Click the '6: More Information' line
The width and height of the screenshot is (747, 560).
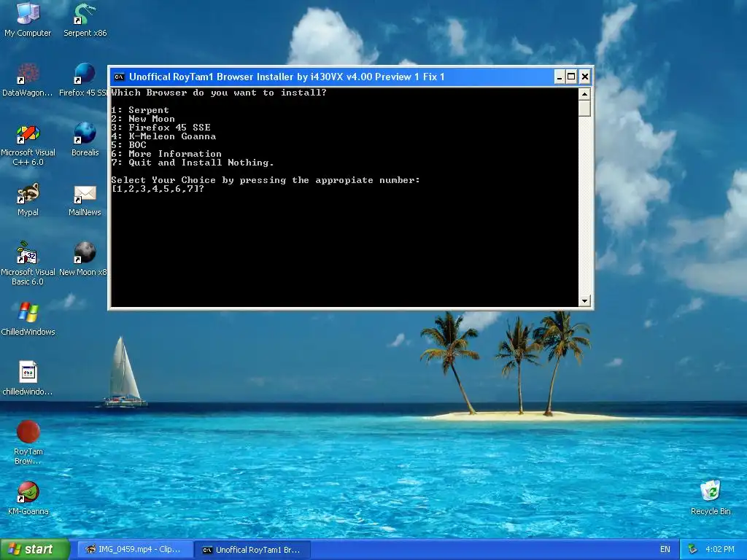tap(167, 154)
